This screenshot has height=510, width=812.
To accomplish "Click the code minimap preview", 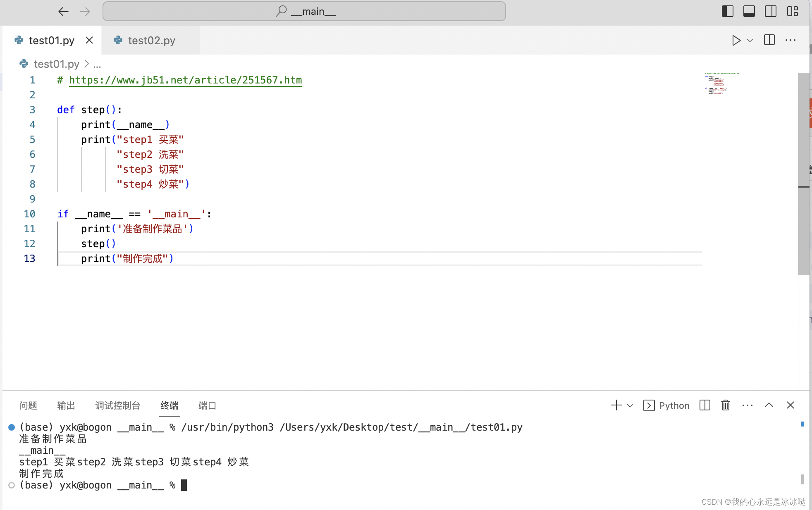I will pos(722,83).
